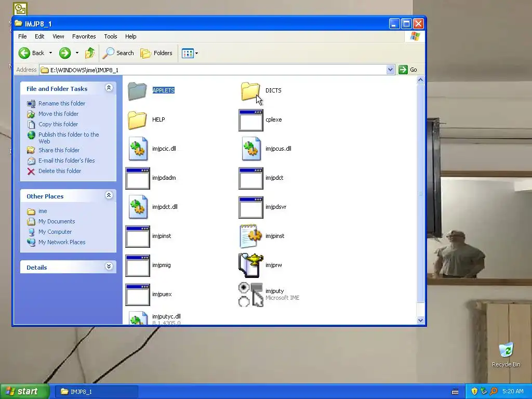
Task: Click the keyboard icon near the tray
Action: (455, 392)
